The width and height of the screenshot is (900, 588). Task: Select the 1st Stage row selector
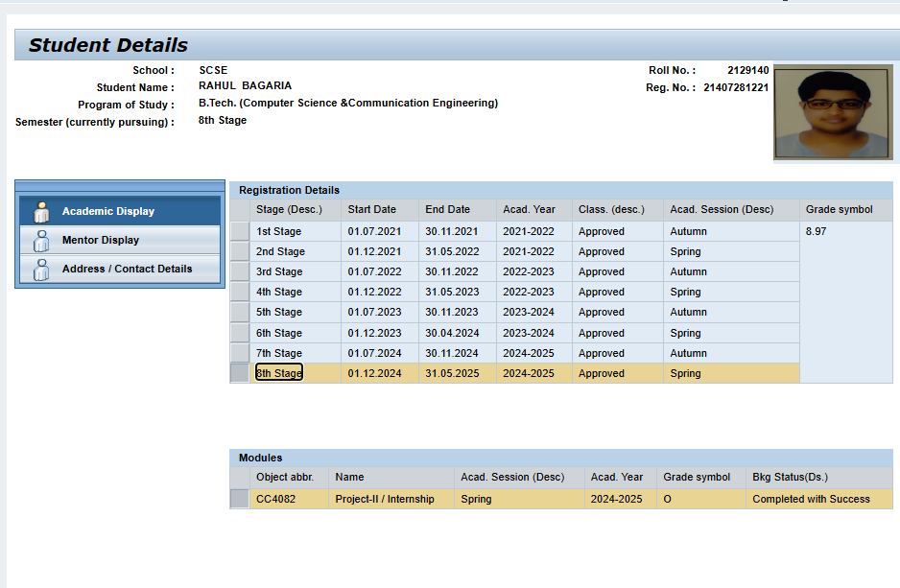[x=240, y=231]
